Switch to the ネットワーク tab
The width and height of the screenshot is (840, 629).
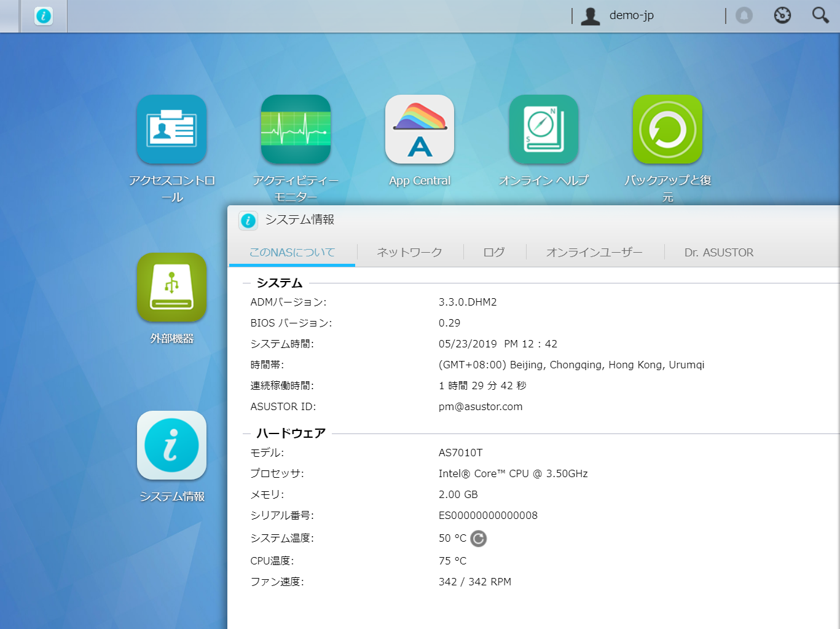(409, 252)
